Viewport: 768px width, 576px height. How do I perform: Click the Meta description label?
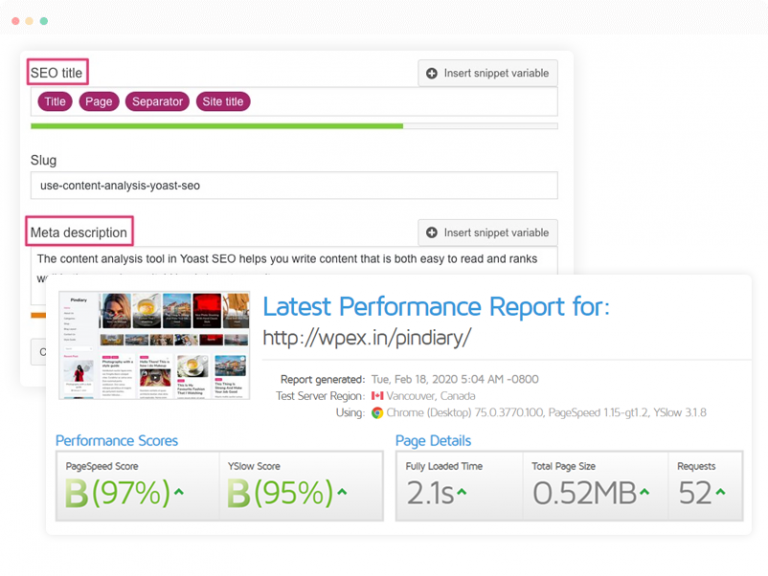(79, 233)
